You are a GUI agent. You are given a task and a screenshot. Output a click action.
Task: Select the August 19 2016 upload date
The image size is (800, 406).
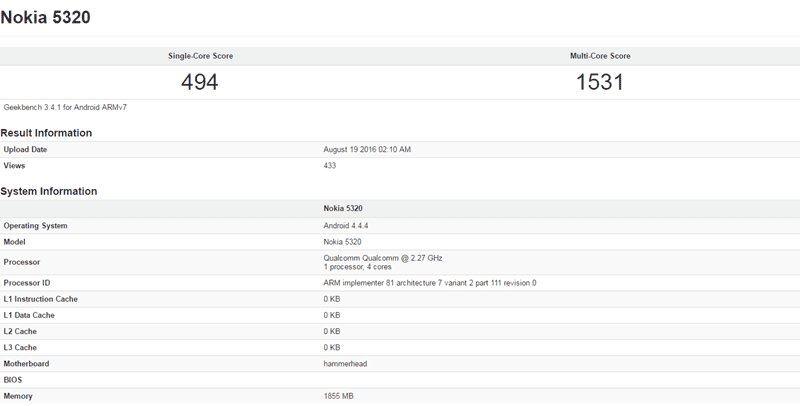tap(368, 150)
